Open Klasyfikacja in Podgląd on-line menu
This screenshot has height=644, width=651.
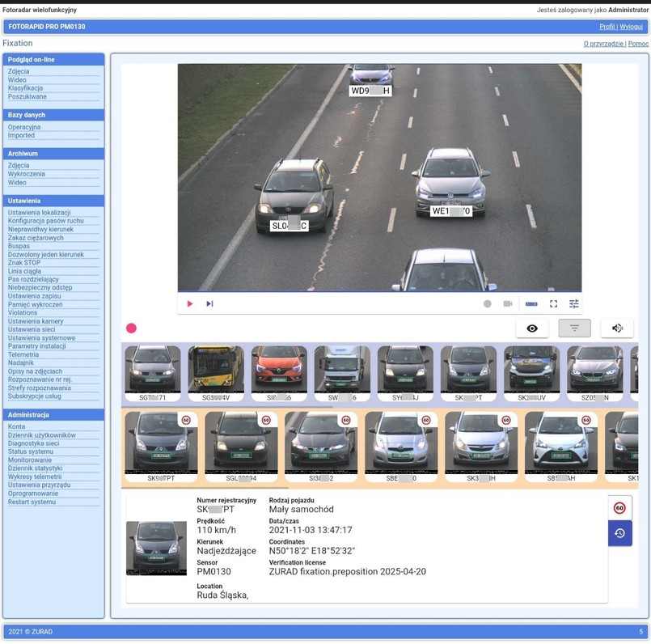pyautogui.click(x=25, y=88)
